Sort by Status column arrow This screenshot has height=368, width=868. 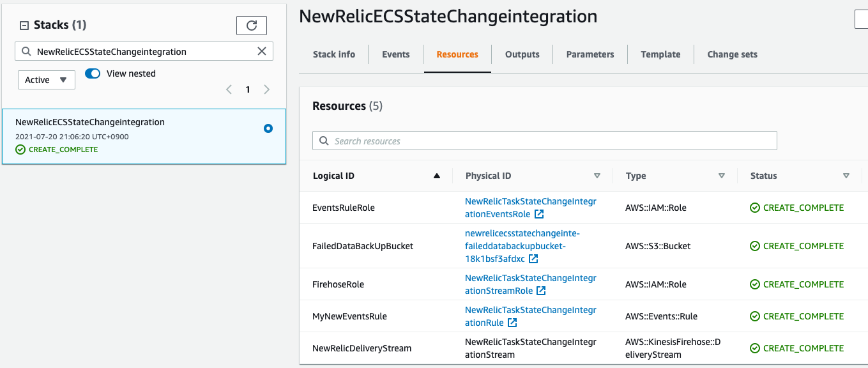coord(846,176)
